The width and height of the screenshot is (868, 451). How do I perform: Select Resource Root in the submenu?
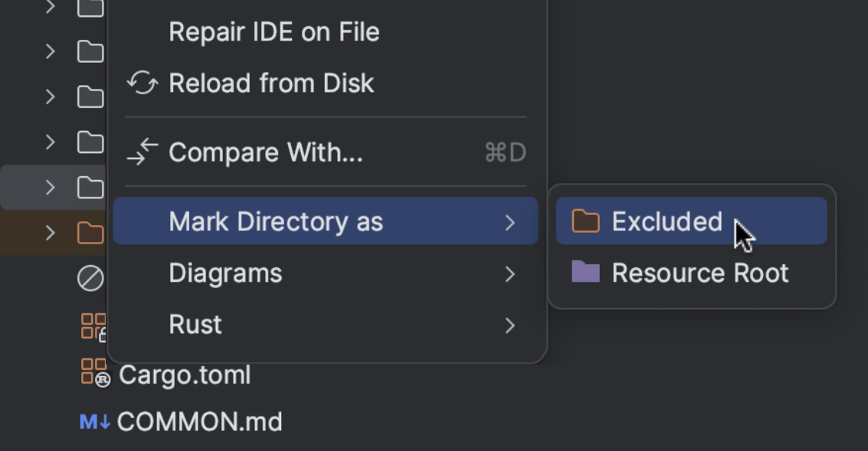coord(699,273)
